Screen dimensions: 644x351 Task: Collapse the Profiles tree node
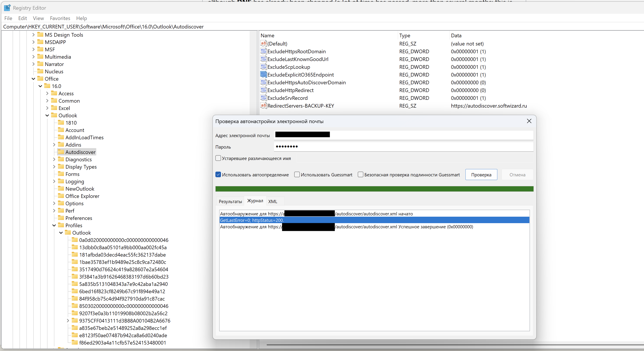tap(54, 225)
